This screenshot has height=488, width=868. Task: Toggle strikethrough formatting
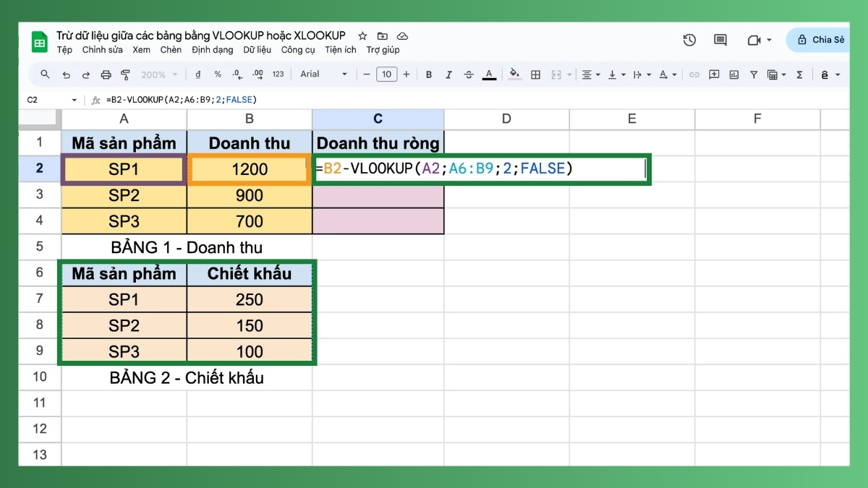pyautogui.click(x=469, y=74)
